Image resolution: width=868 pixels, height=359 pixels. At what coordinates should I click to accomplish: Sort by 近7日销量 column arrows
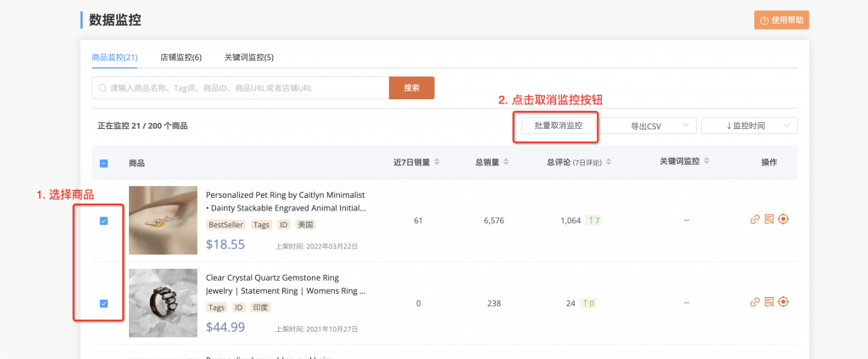(437, 162)
